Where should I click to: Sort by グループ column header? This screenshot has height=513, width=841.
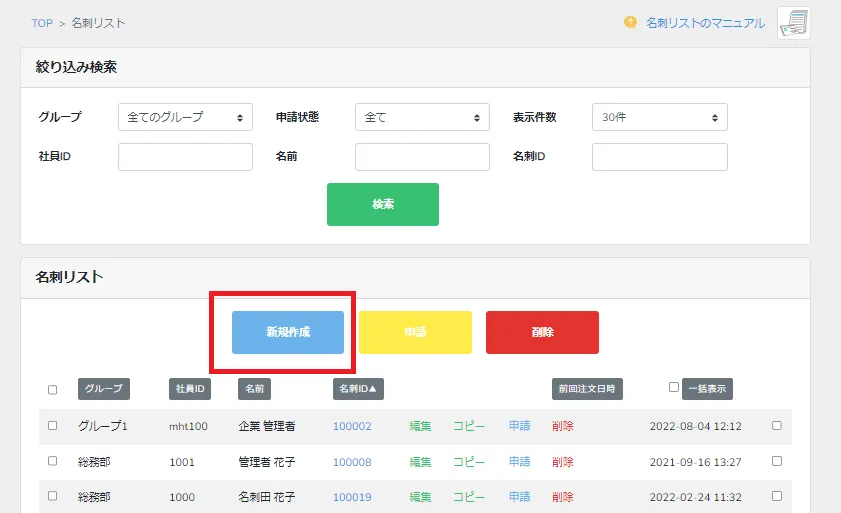(104, 389)
